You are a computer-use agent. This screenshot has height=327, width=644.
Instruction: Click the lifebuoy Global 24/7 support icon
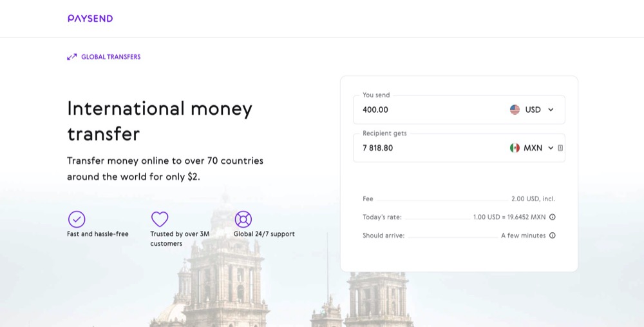[243, 219]
